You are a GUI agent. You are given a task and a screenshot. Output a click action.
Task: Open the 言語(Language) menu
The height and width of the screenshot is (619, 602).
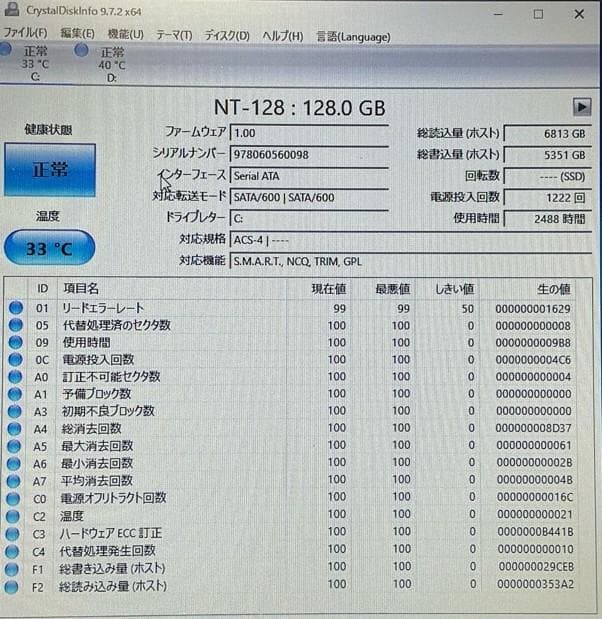click(353, 37)
